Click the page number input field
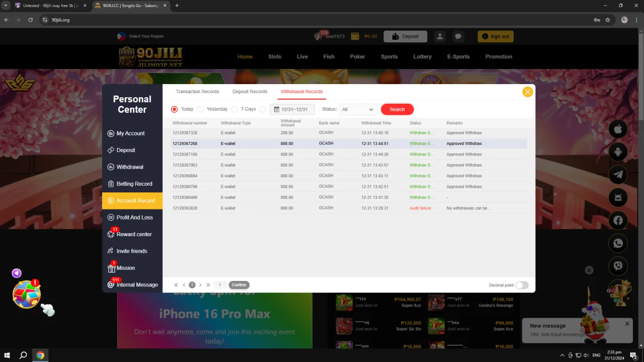The image size is (644, 362). coord(220,285)
